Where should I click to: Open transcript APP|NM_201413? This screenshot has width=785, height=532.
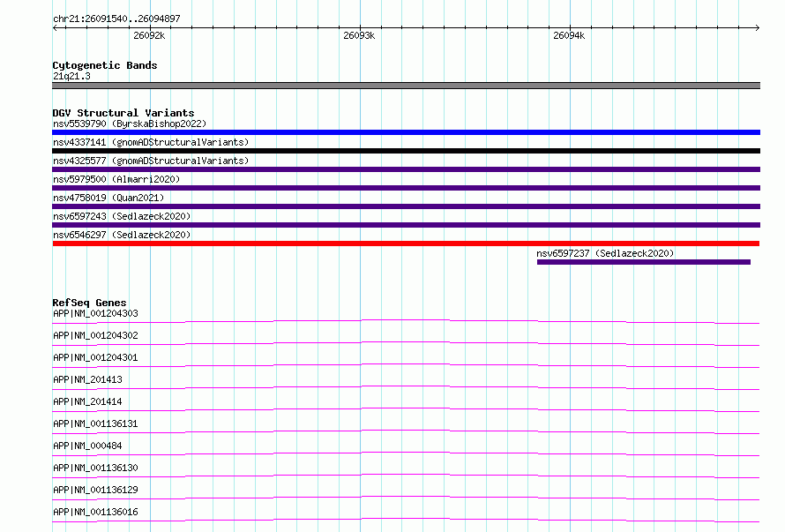click(x=87, y=379)
